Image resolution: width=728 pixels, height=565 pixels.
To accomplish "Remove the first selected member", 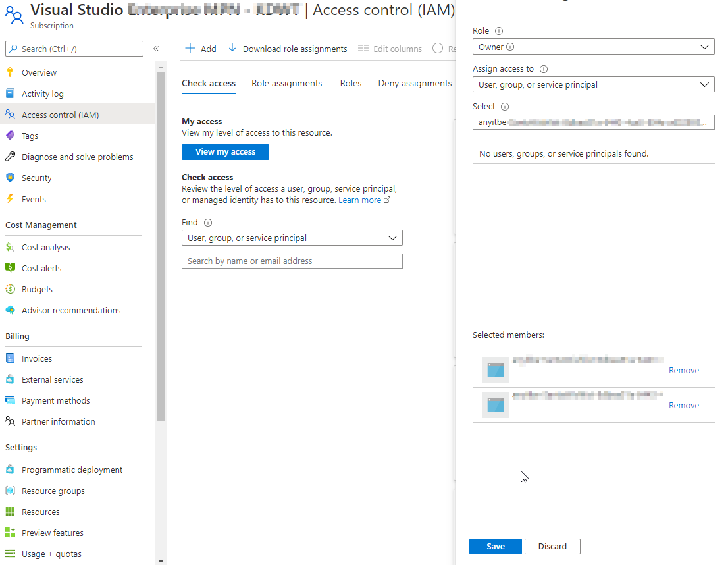I will pyautogui.click(x=683, y=370).
